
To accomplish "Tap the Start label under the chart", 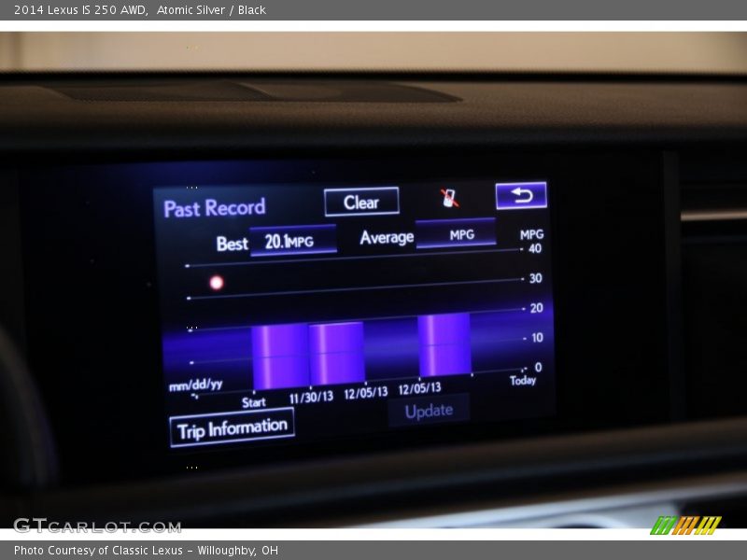I will coord(254,402).
